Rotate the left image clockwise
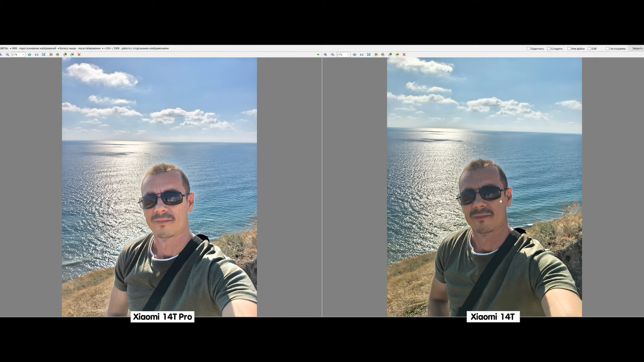 [58, 55]
